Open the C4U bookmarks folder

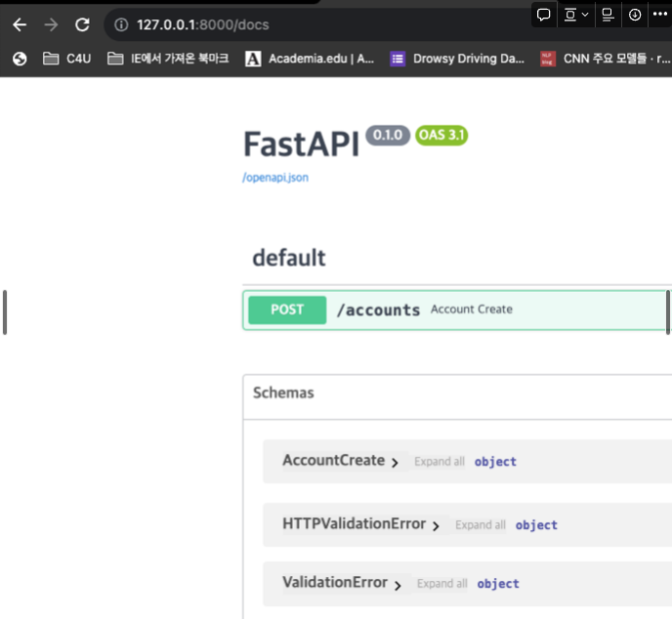(66, 59)
